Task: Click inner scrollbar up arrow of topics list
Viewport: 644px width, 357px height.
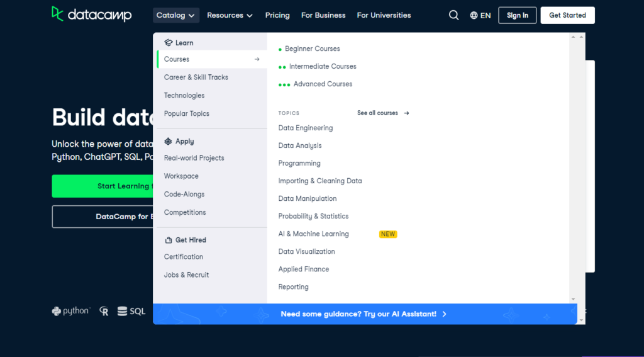Action: (574, 37)
